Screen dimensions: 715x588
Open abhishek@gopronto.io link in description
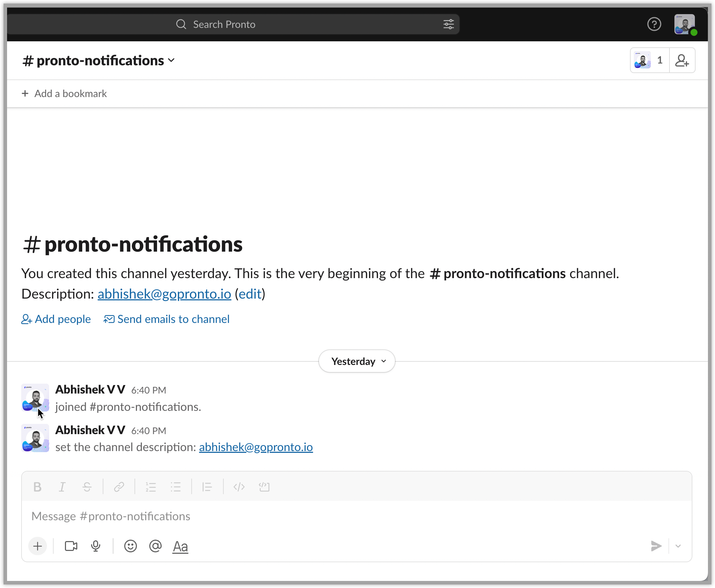[x=164, y=294]
